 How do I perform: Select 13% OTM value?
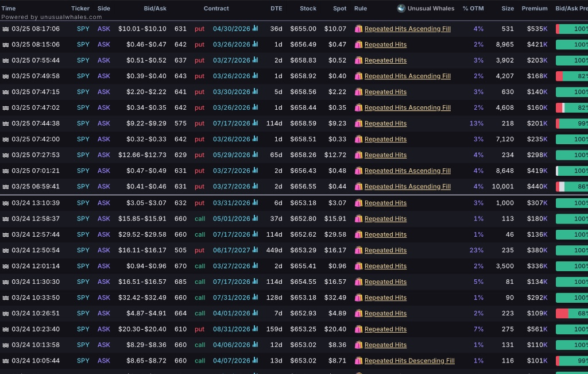coord(476,124)
